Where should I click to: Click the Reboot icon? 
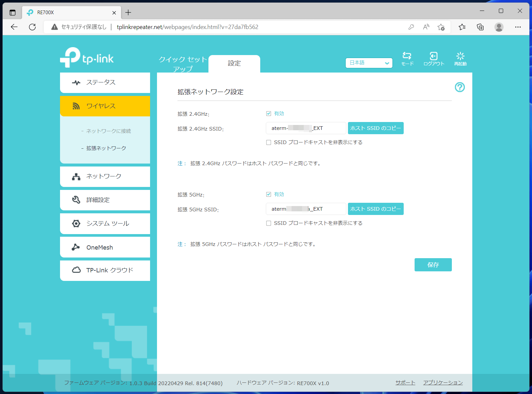click(x=460, y=59)
